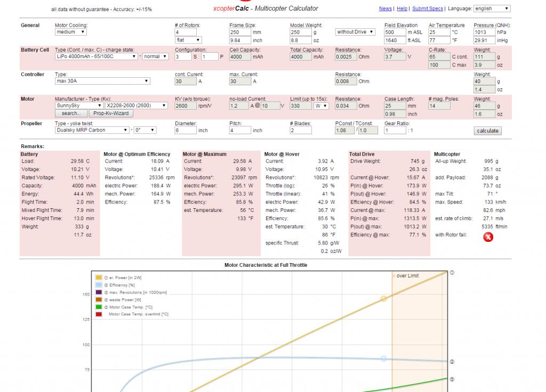This screenshot has width=546, height=392.
Task: Click the Model Weight grams input field
Action: pyautogui.click(x=301, y=32)
